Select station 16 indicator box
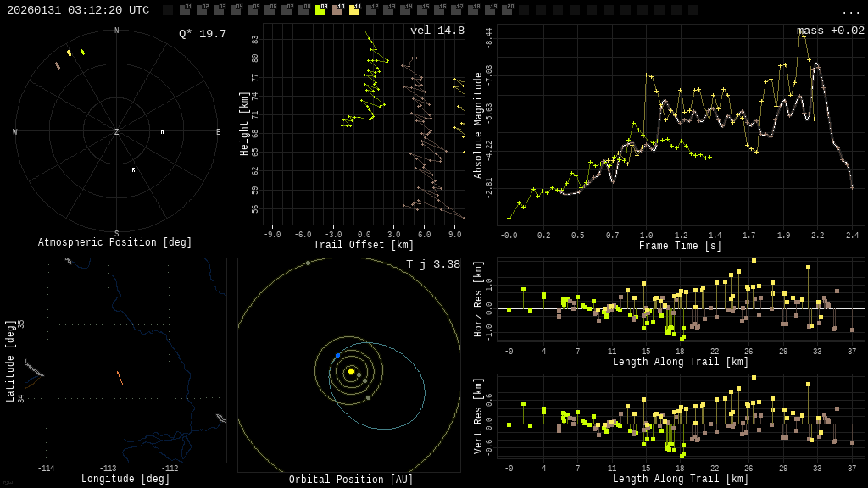Viewport: 868px width, 488px height. click(438, 10)
